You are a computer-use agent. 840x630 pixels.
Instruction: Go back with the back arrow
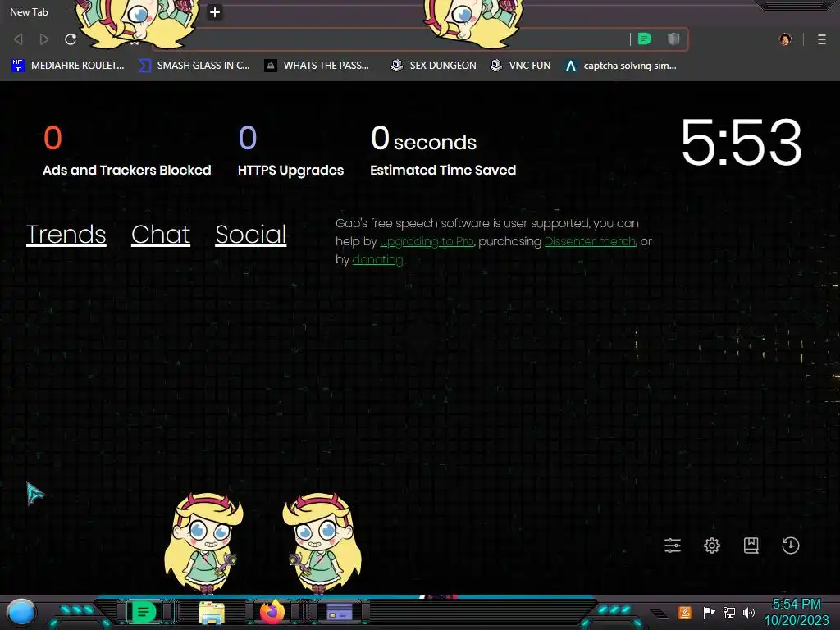[18, 39]
